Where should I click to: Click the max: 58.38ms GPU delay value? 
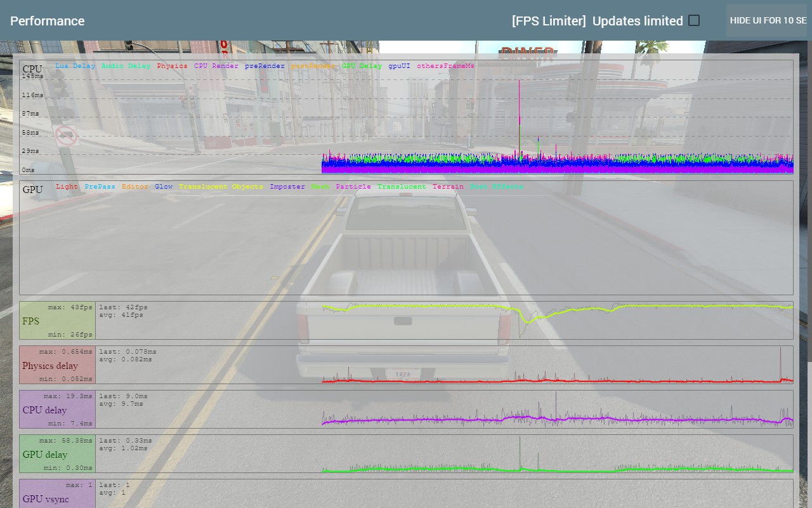(x=65, y=441)
